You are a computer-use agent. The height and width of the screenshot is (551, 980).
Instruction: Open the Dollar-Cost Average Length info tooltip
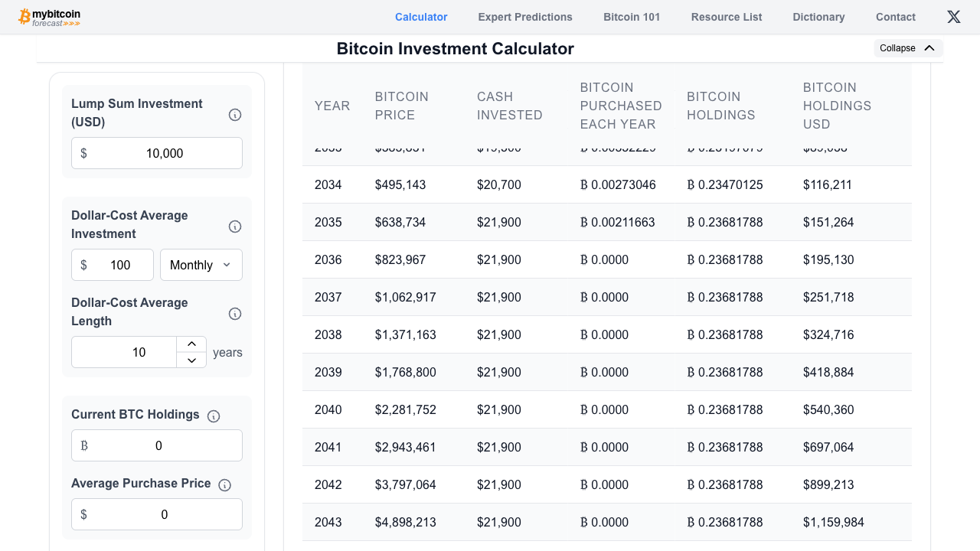point(235,314)
